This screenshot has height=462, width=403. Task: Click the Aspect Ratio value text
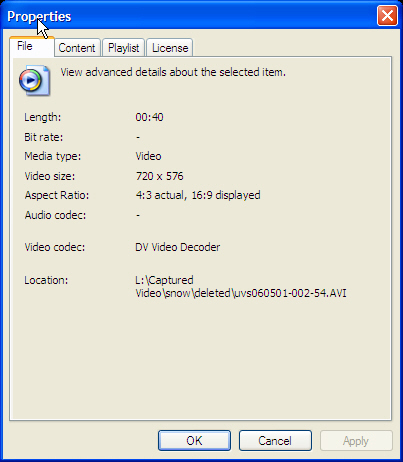pos(198,195)
